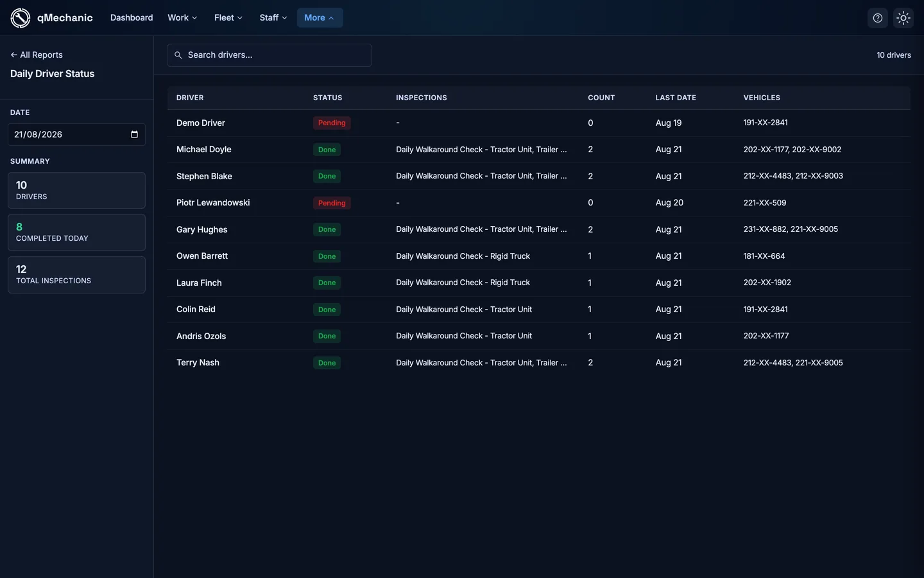The height and width of the screenshot is (578, 924).
Task: Click vehicle 181-XX-664
Action: pos(764,256)
